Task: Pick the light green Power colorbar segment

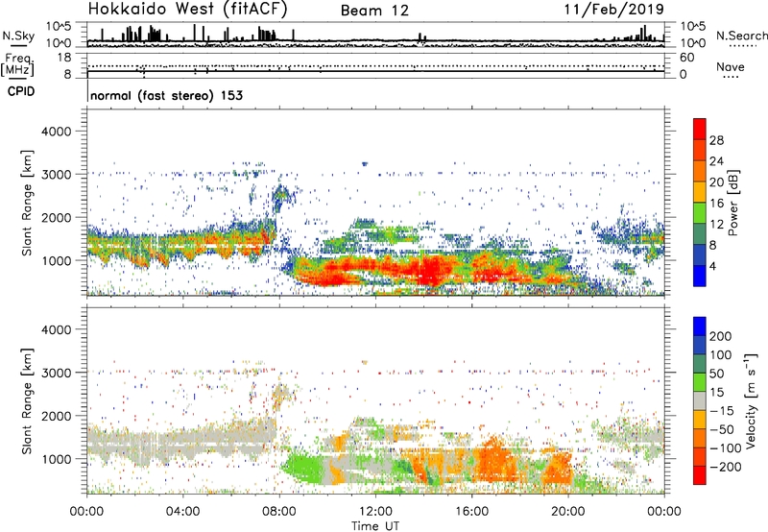Action: pos(700,212)
